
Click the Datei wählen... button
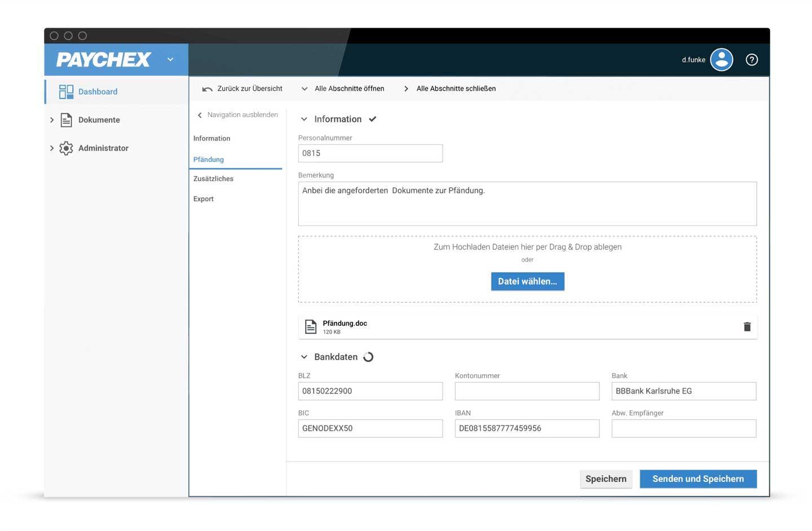click(x=527, y=281)
